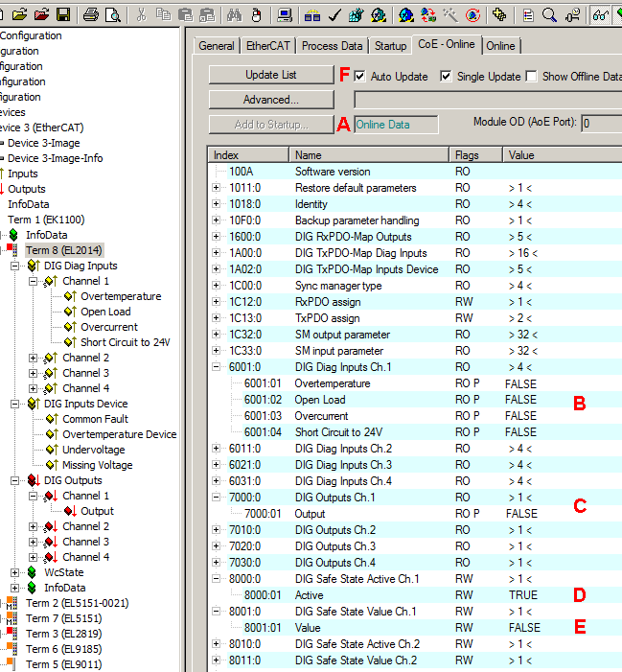Viewport: 622px width, 672px height.
Task: Click the Online Data status field
Action: (x=396, y=125)
